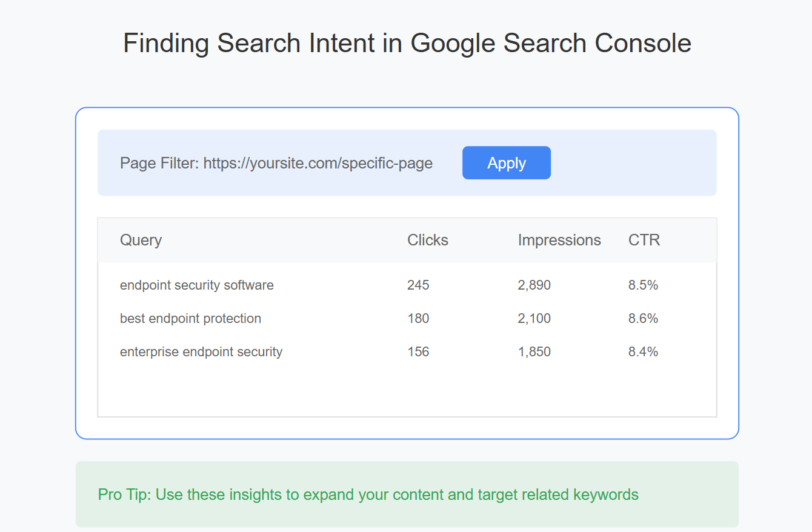Click the 156 clicks value
The height and width of the screenshot is (532, 812).
coord(418,351)
